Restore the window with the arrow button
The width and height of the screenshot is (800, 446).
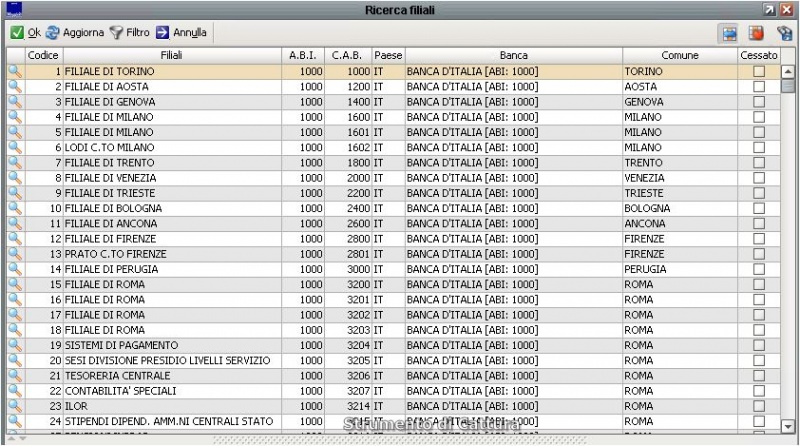click(769, 10)
